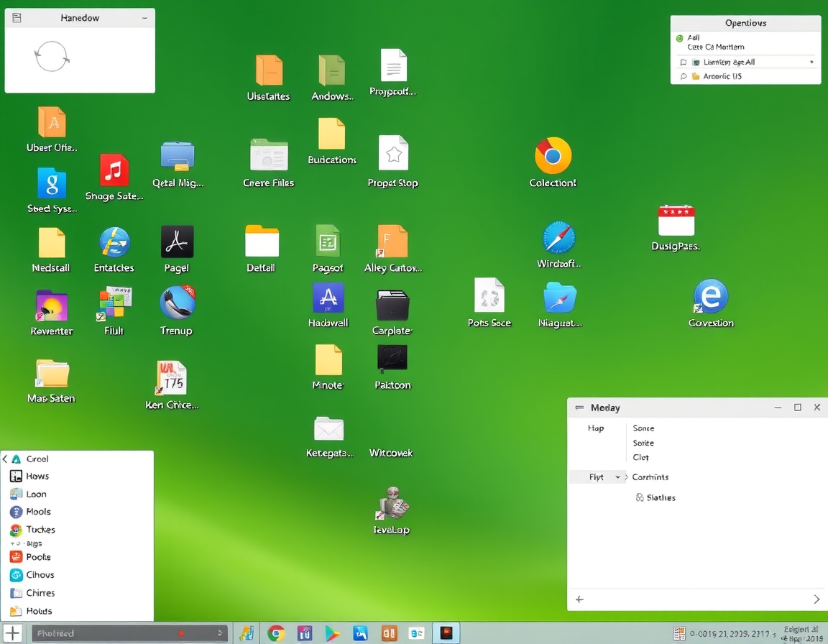Open the taskbar search box dropdown arrow
This screenshot has height=644, width=828.
tap(220, 633)
